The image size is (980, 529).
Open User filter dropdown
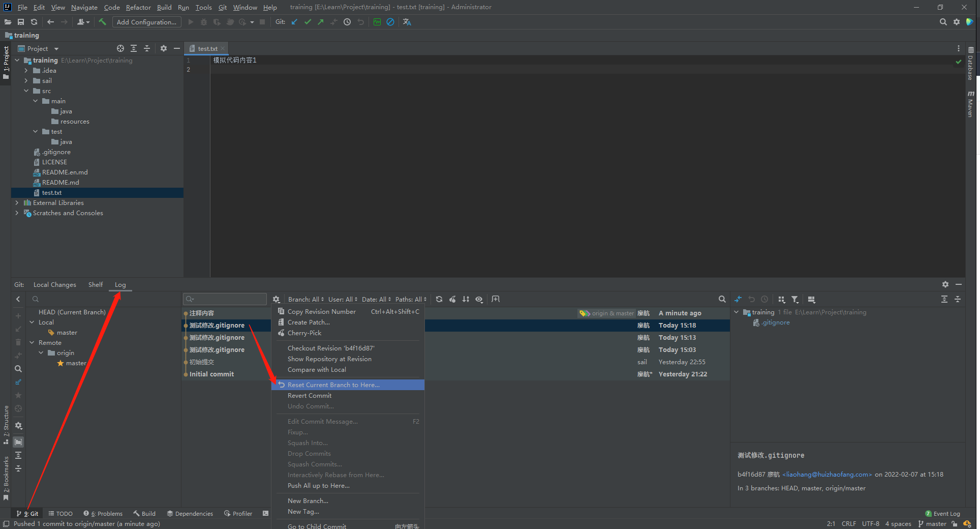(x=343, y=299)
